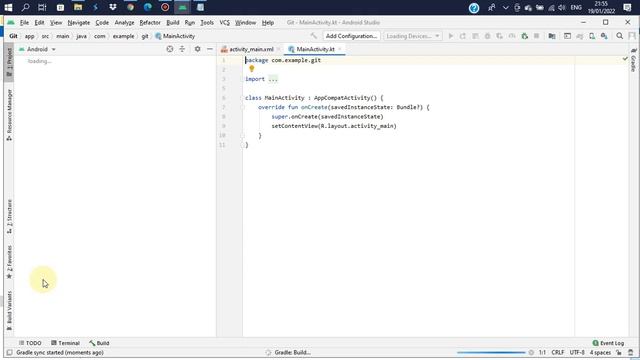Viewport: 640px width, 360px height.
Task: Click the read-only lock status icon
Action: tap(619, 352)
